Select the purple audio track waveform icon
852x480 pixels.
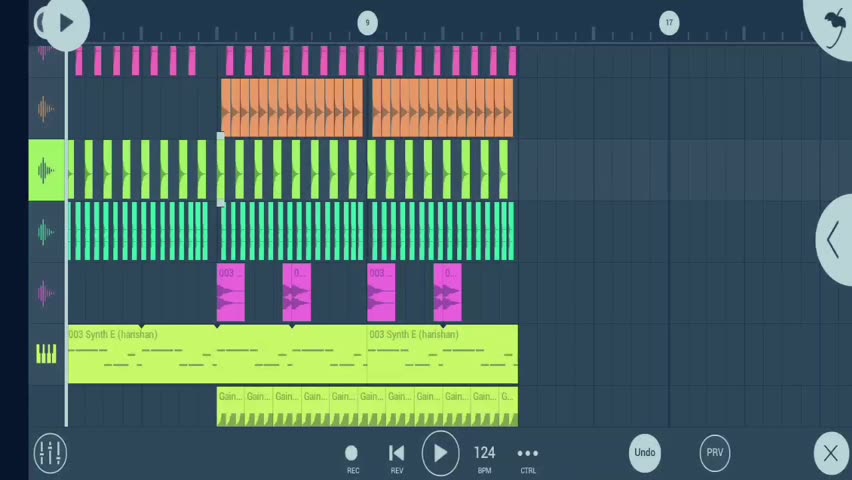(46, 294)
